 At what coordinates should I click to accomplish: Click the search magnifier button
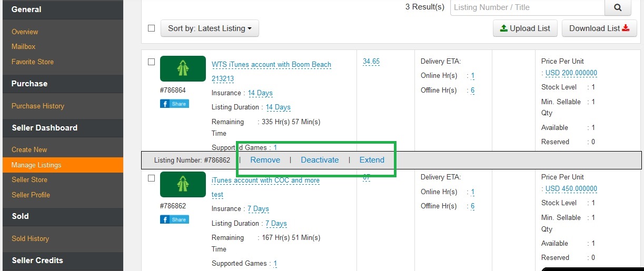(x=618, y=8)
